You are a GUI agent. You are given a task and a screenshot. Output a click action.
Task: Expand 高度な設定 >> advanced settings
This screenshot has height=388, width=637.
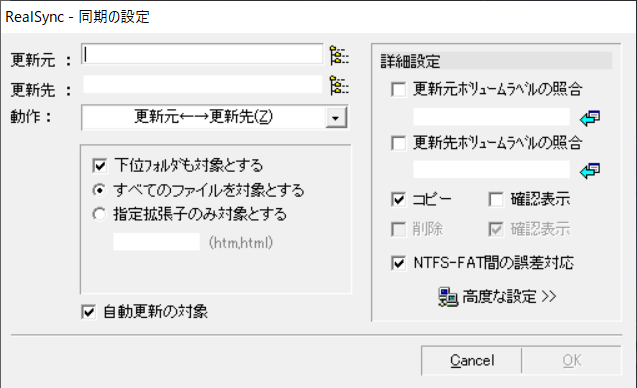[509, 297]
